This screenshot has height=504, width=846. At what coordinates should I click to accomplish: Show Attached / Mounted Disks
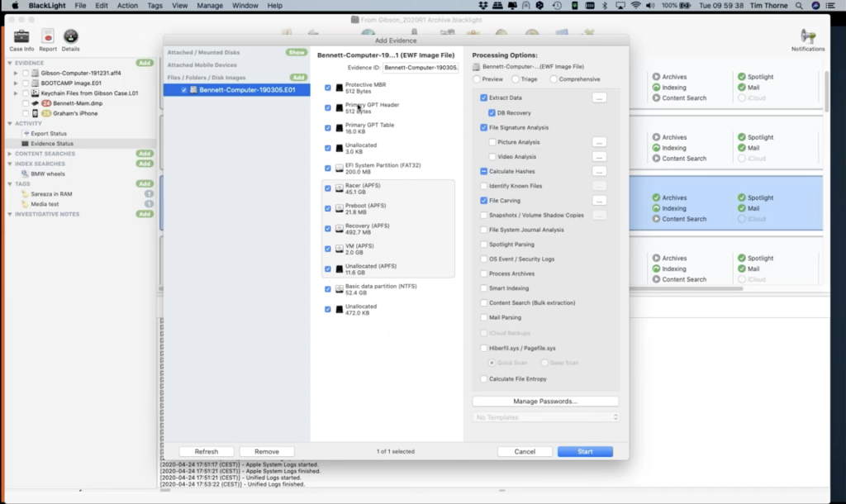tap(297, 52)
